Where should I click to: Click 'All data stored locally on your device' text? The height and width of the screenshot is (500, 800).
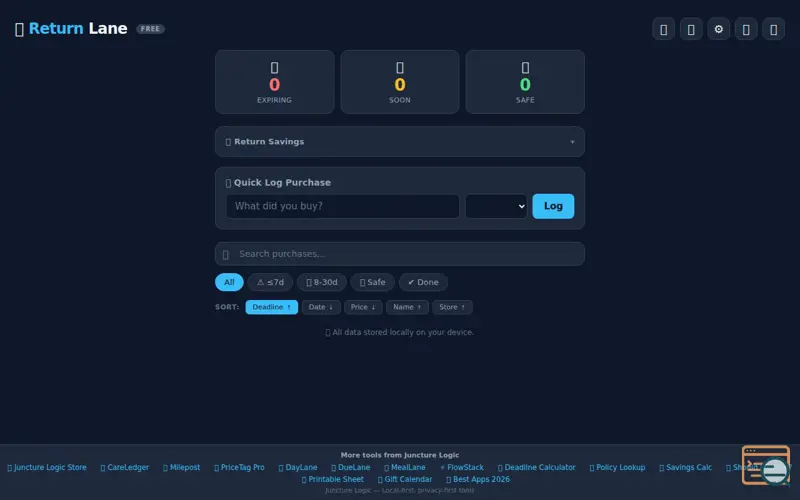pyautogui.click(x=399, y=332)
